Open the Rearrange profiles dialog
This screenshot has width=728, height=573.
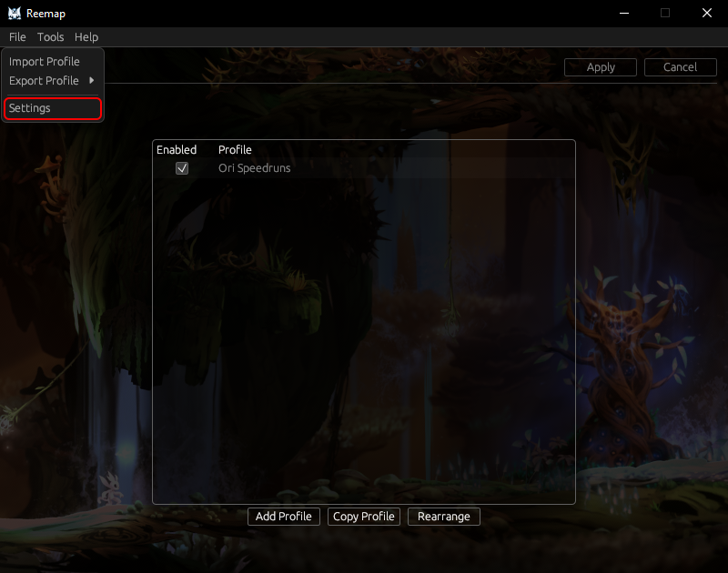coord(443,516)
